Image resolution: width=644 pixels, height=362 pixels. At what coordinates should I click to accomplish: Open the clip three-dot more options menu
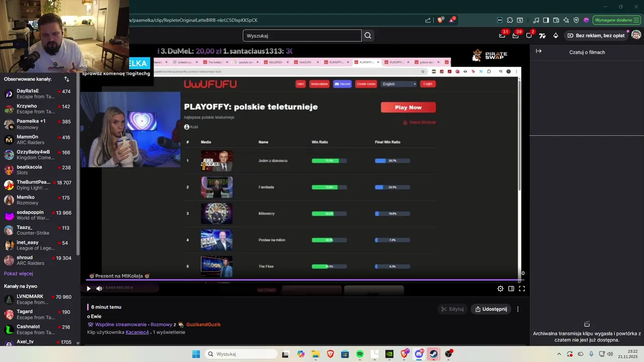tap(518, 309)
